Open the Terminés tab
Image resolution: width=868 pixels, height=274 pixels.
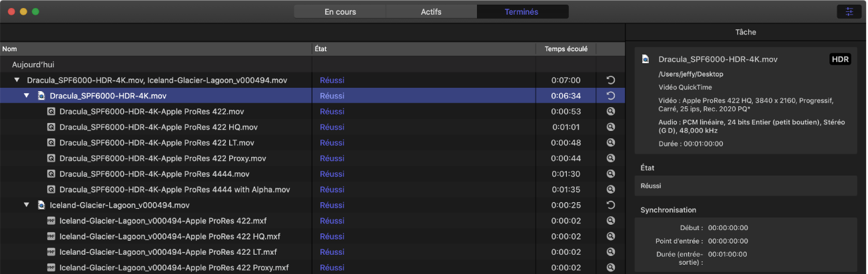coord(522,12)
